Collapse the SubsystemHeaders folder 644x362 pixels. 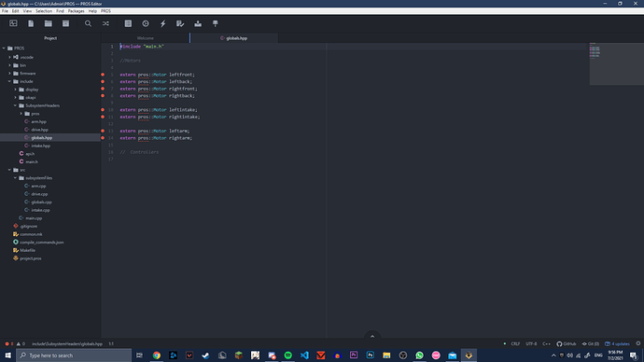pyautogui.click(x=16, y=105)
